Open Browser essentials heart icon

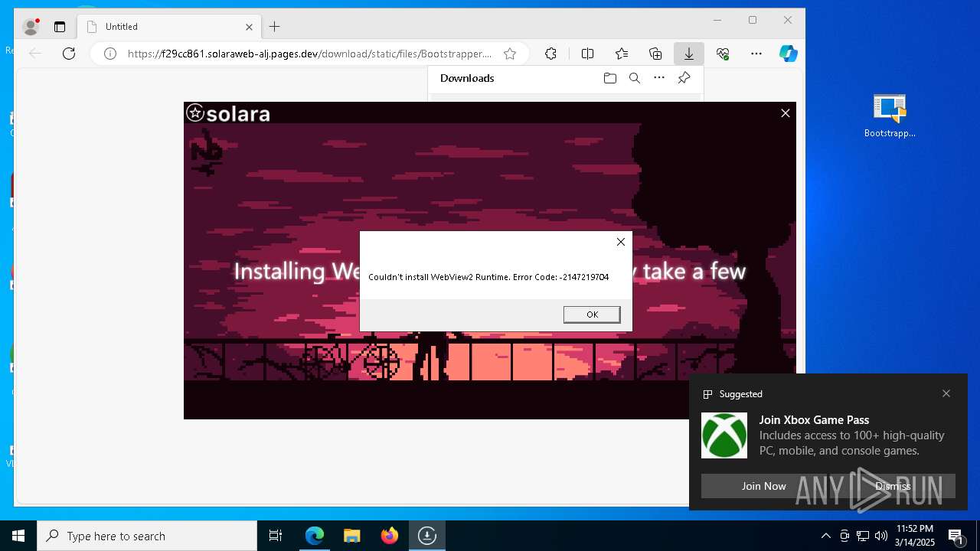[723, 54]
